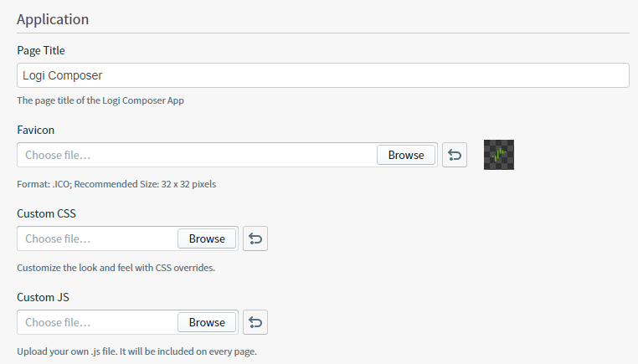Image resolution: width=638 pixels, height=364 pixels.
Task: Click the Custom CSS label
Action: 46,214
